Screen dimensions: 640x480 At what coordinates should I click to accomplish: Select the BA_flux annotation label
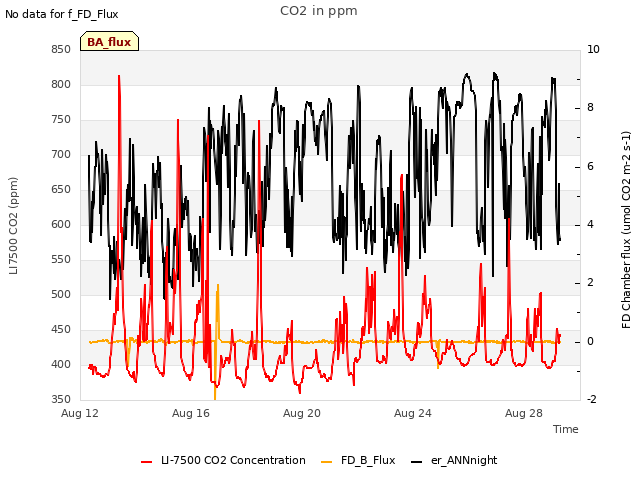pyautogui.click(x=109, y=42)
